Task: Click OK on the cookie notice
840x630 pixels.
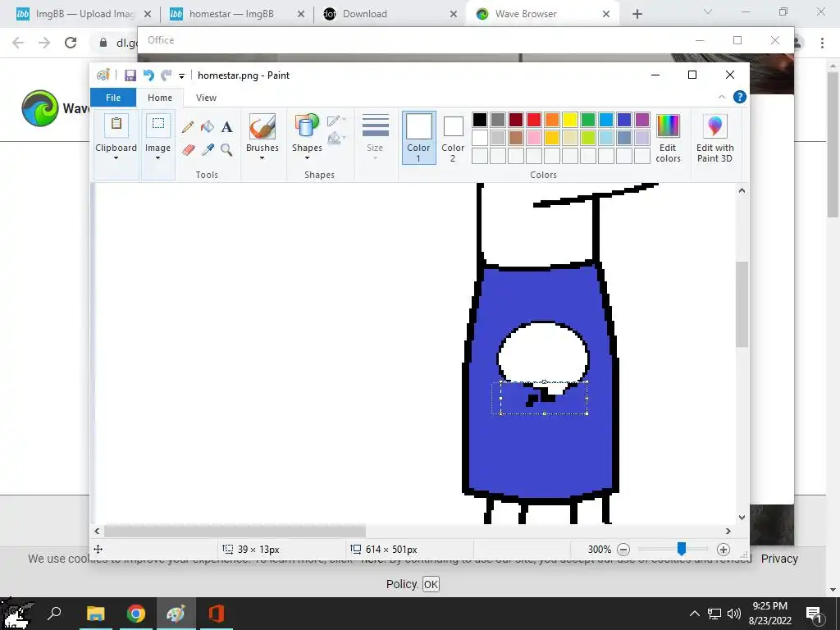Action: pyautogui.click(x=431, y=584)
